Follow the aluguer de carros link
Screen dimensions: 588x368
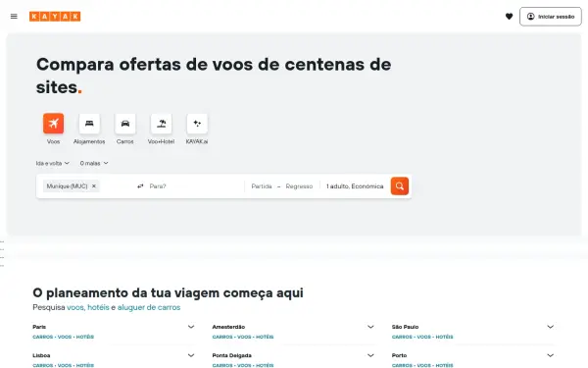(149, 307)
